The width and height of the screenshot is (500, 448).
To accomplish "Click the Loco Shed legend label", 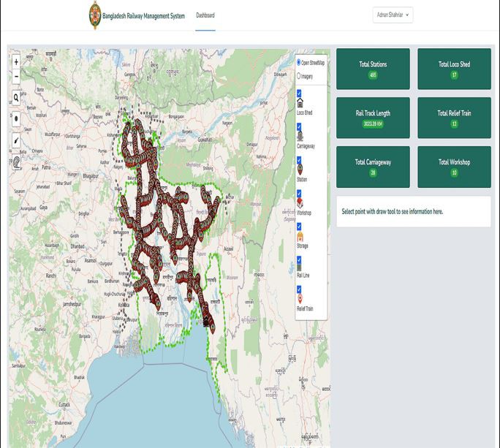I will (x=305, y=113).
